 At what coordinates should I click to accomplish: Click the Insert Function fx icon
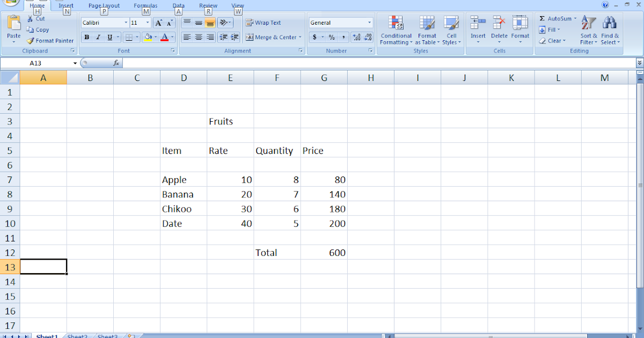tap(116, 63)
